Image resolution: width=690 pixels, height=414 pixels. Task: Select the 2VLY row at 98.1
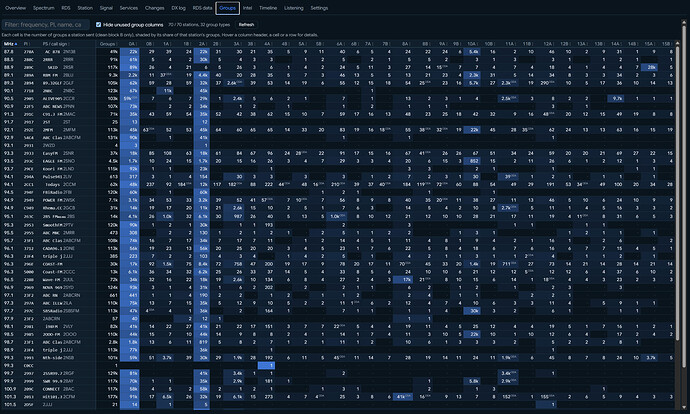[x=338, y=326]
